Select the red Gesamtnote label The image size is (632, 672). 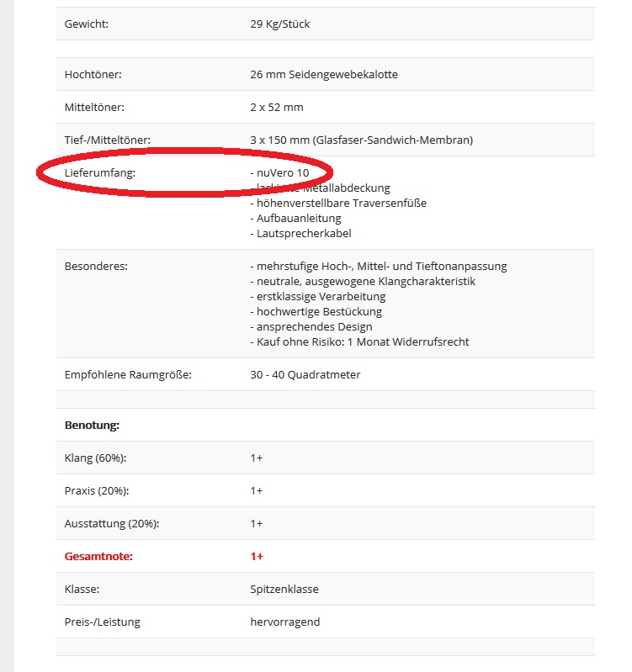click(98, 556)
